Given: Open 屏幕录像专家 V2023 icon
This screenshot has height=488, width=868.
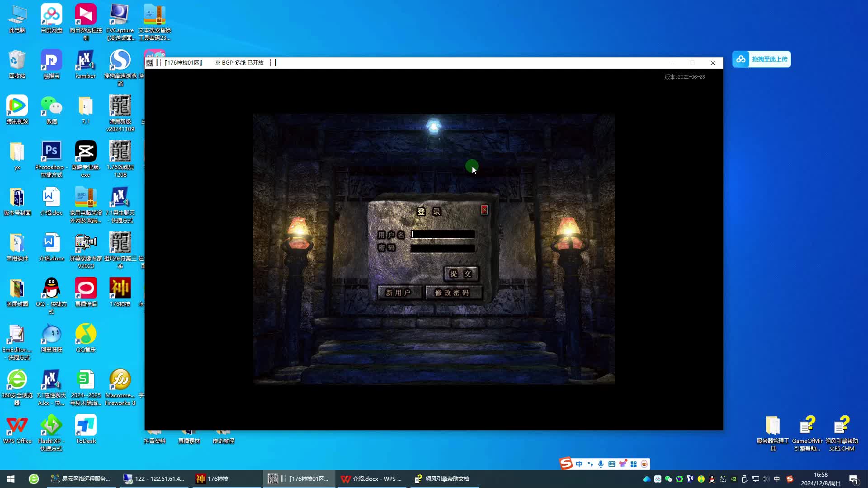Looking at the screenshot, I should [x=86, y=250].
